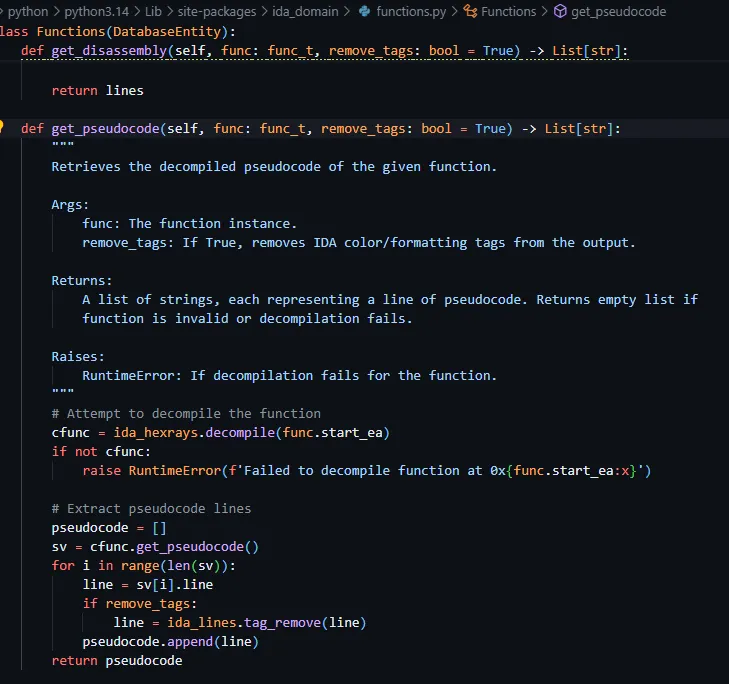Open the python3.14 breadcrumb segment
The image size is (729, 684).
103,12
